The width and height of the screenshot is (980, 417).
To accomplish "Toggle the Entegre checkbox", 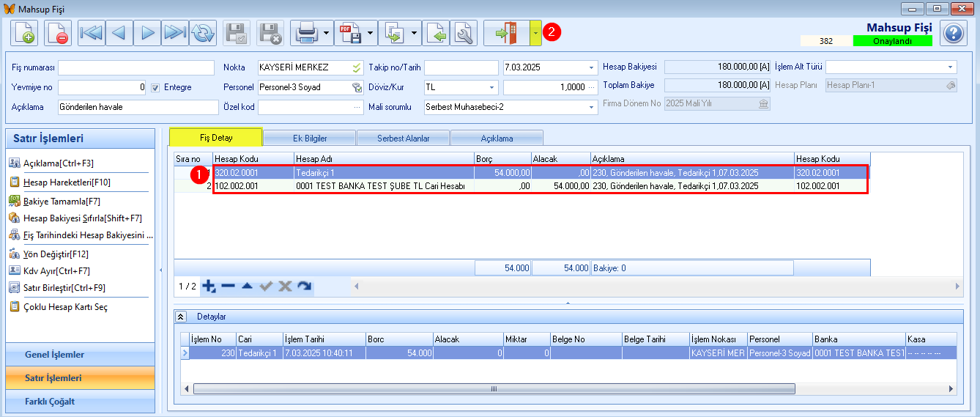I will [x=155, y=87].
